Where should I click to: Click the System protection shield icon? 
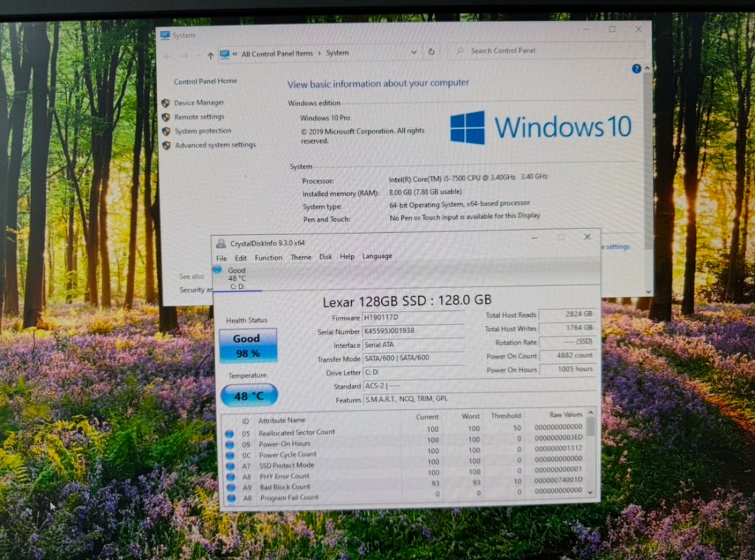pos(167,131)
